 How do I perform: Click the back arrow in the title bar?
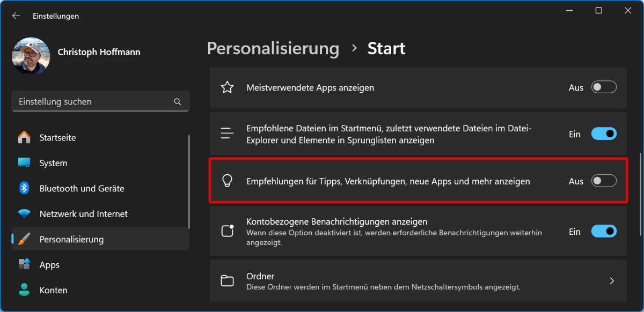(x=16, y=16)
